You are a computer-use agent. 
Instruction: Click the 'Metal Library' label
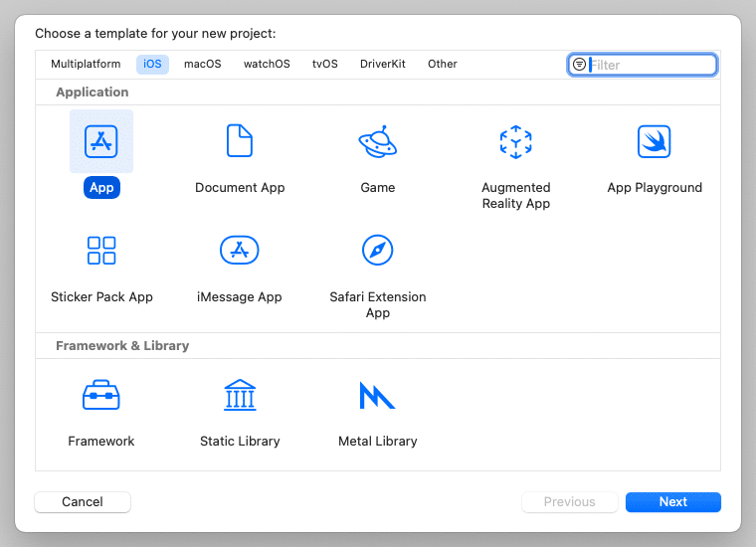tap(378, 441)
